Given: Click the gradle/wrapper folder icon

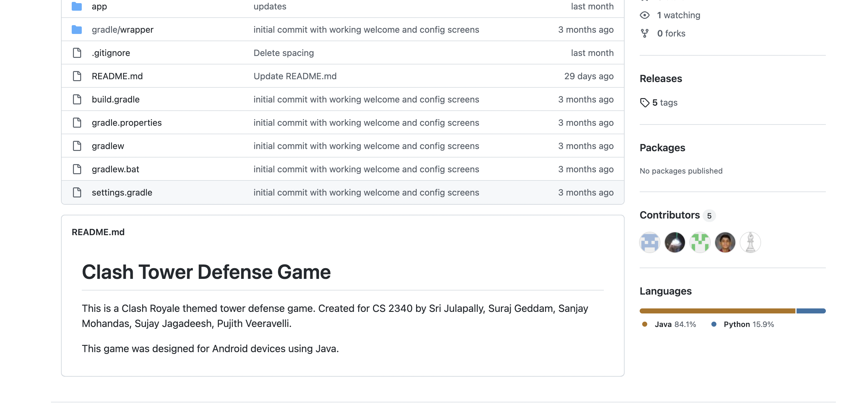Looking at the screenshot, I should pos(77,30).
